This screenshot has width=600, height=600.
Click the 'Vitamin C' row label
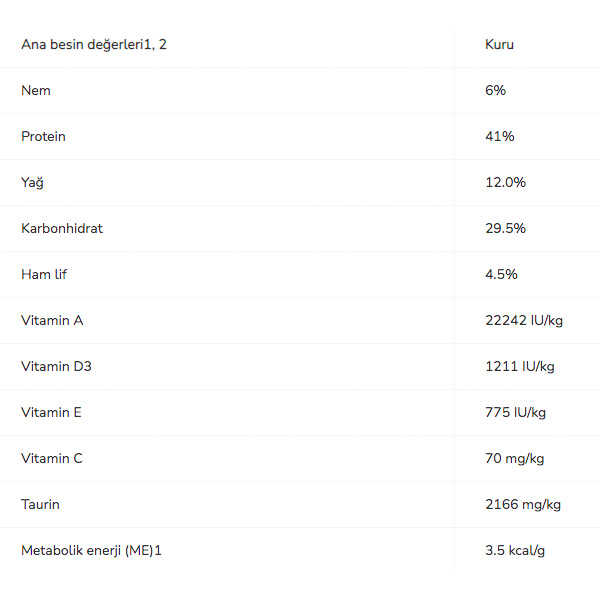click(x=52, y=458)
